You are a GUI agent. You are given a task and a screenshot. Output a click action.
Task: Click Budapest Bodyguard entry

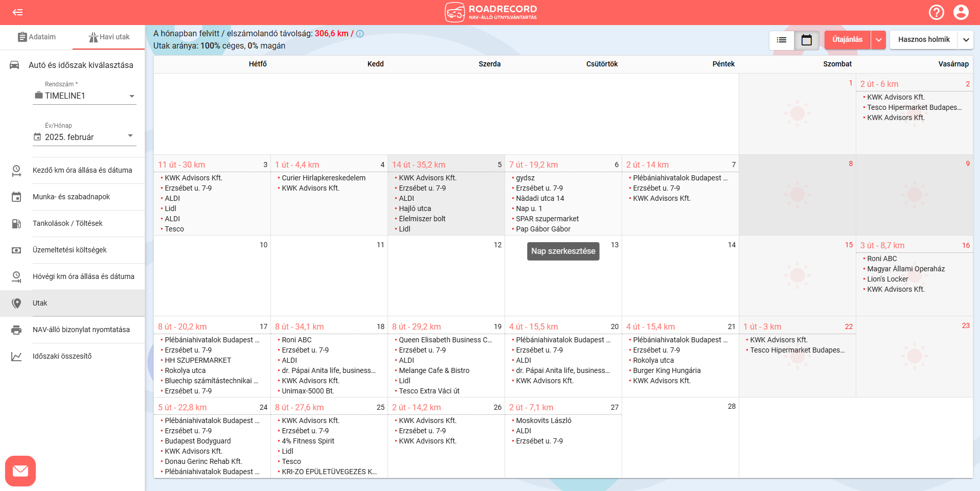click(x=197, y=441)
